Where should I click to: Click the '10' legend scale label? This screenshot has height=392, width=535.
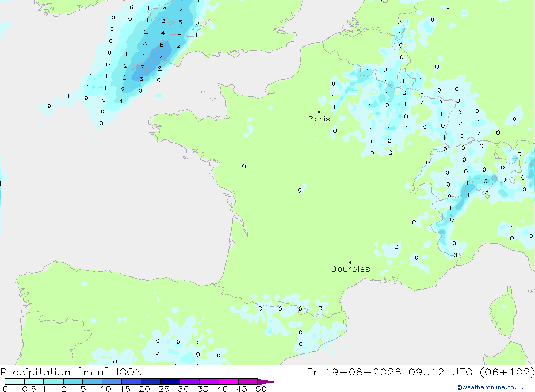[x=106, y=389]
